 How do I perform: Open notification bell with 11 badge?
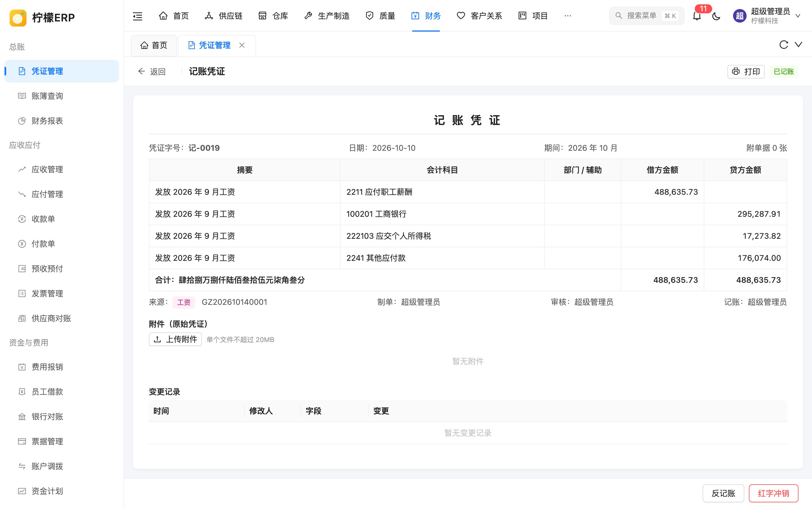click(697, 16)
